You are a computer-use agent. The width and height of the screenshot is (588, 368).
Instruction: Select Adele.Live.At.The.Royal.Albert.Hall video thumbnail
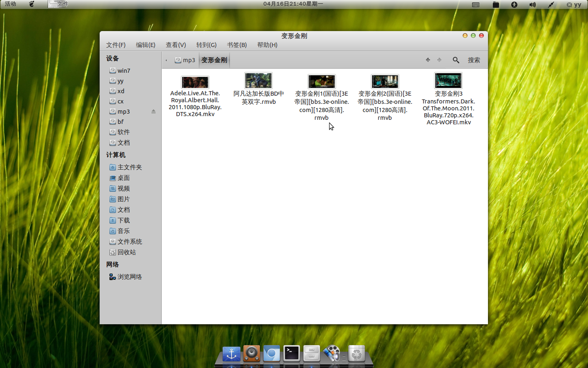(195, 82)
